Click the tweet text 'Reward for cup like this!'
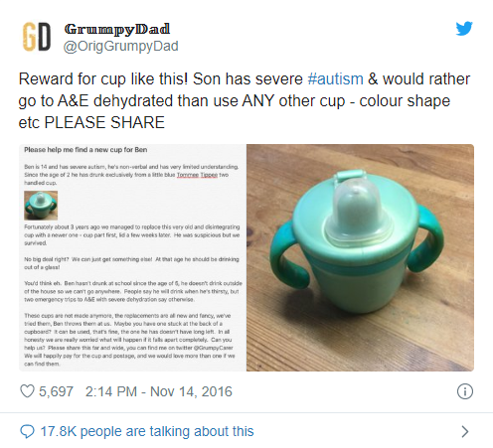 point(103,79)
